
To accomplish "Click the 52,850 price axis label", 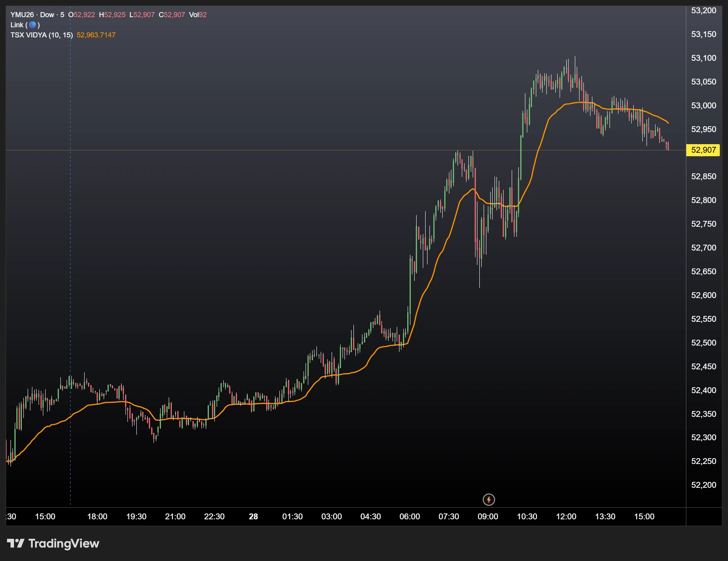I will [703, 176].
